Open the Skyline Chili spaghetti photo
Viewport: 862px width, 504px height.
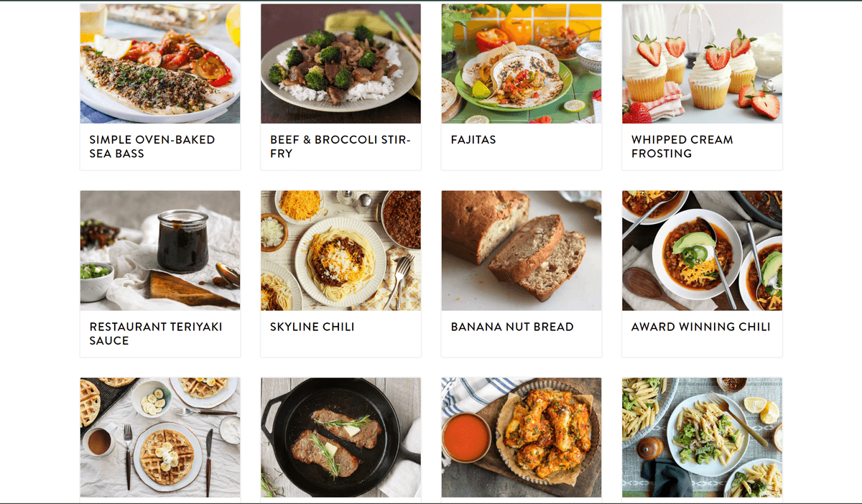(x=340, y=251)
